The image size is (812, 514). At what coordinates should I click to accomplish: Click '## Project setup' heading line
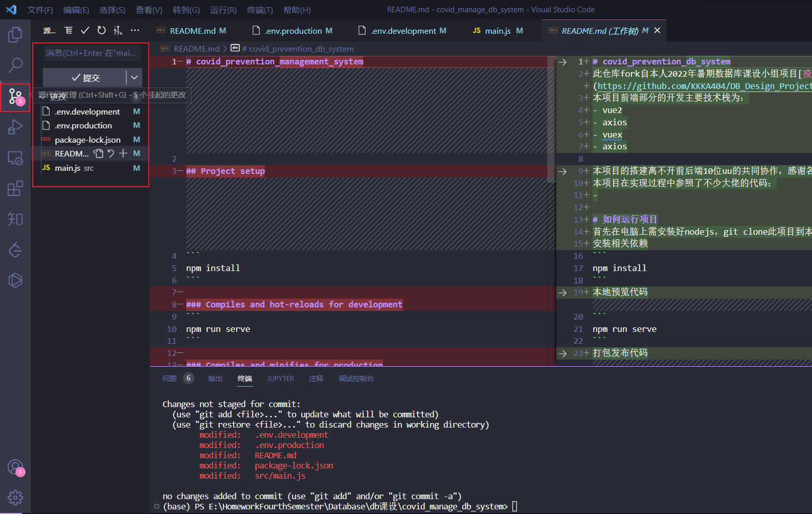pyautogui.click(x=225, y=171)
